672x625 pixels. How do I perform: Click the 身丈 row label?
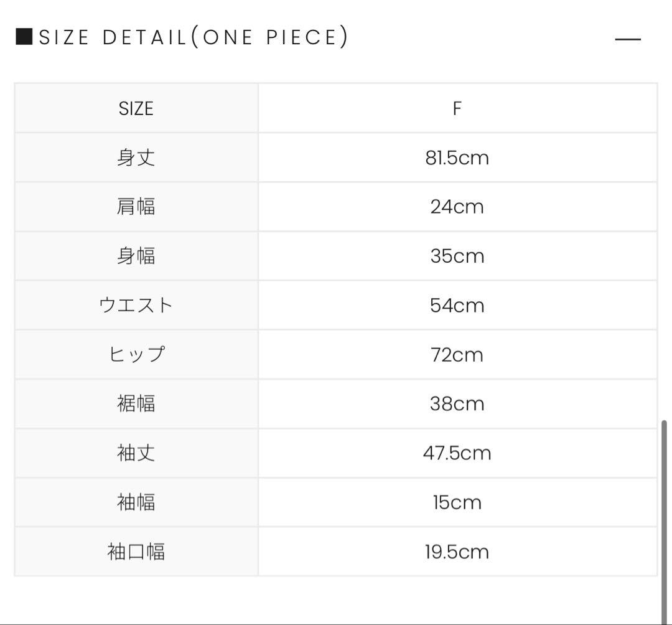[136, 157]
